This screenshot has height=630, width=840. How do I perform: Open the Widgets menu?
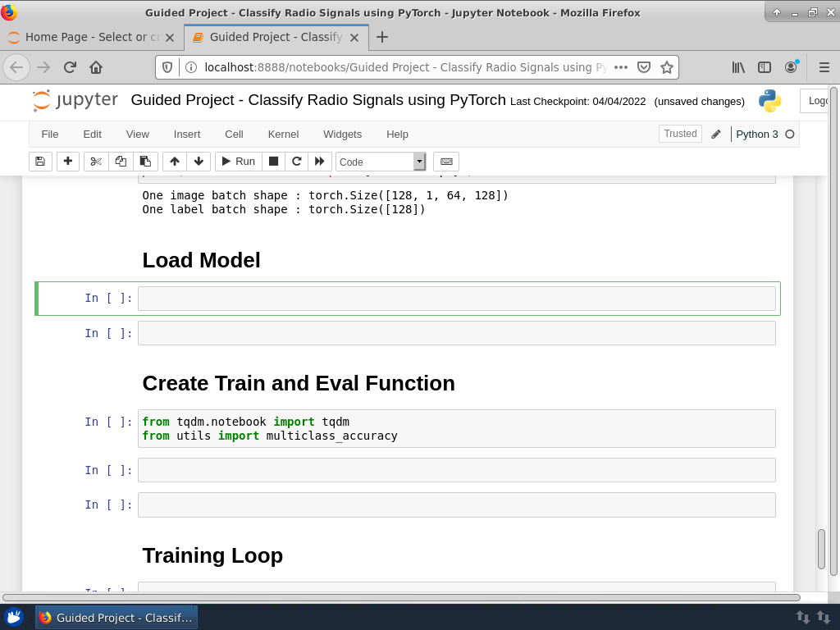point(342,135)
